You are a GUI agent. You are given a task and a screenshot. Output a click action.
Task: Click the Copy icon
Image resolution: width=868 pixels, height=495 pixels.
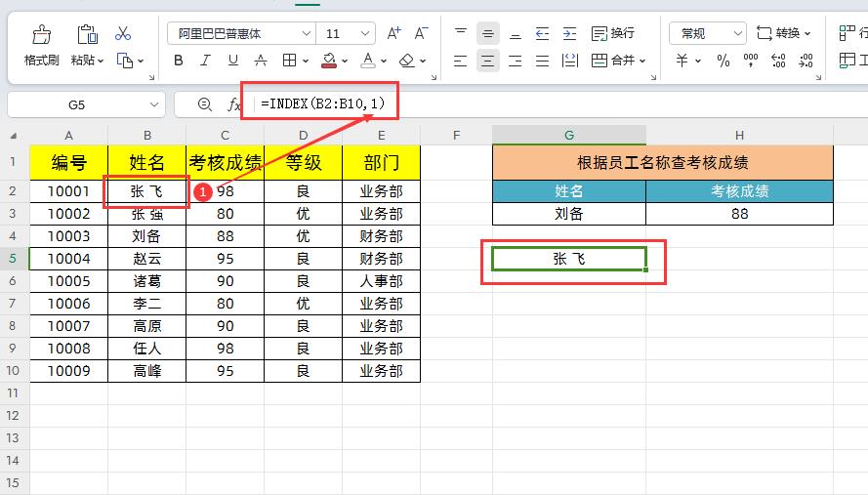point(125,61)
